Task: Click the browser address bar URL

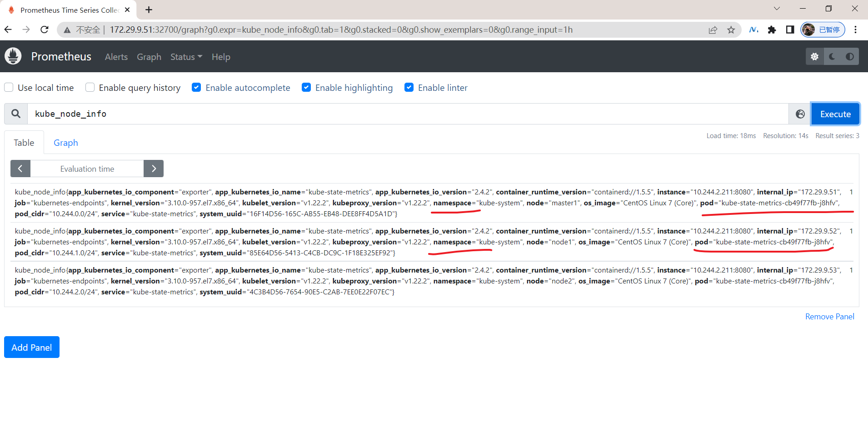Action: [x=341, y=30]
